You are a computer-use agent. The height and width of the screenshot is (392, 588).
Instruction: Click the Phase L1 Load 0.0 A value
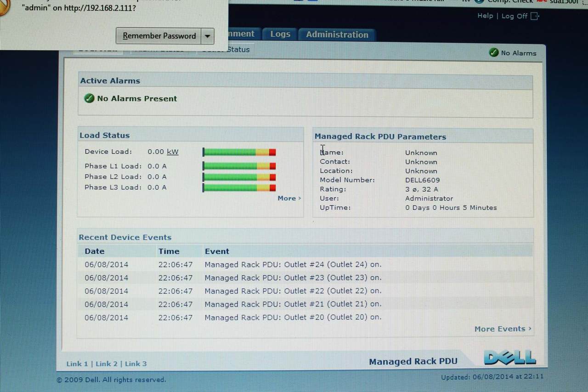[x=157, y=166]
